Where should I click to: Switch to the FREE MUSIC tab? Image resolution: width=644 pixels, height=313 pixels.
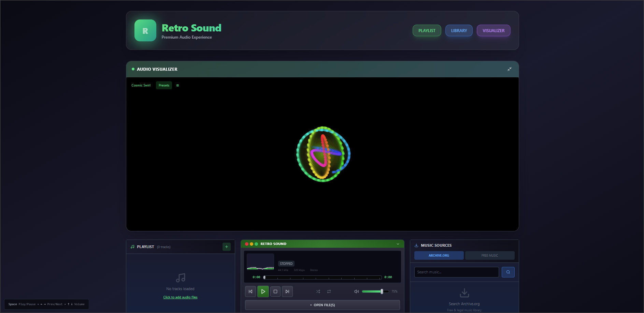[490, 255]
